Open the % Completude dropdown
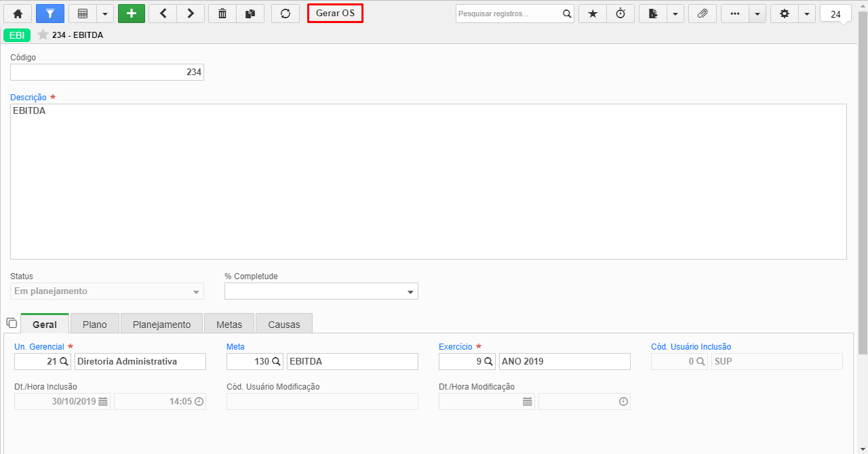This screenshot has width=868, height=454. click(x=321, y=291)
